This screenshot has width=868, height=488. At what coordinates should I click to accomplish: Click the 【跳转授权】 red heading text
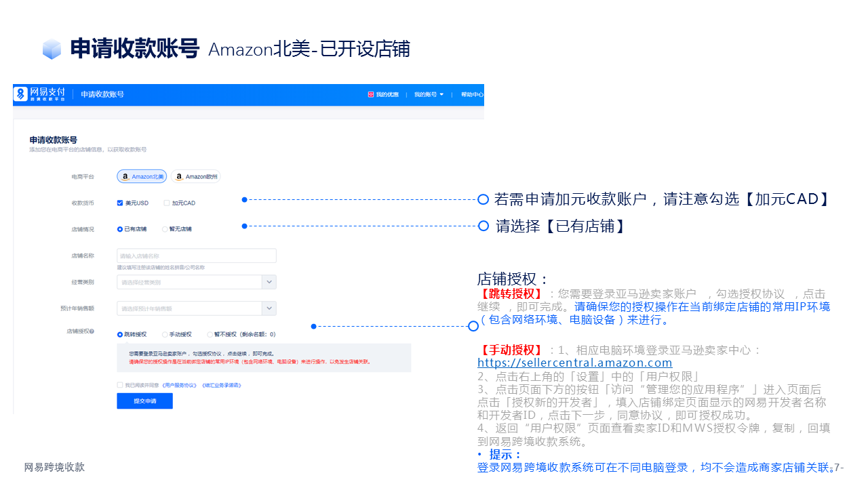point(512,294)
